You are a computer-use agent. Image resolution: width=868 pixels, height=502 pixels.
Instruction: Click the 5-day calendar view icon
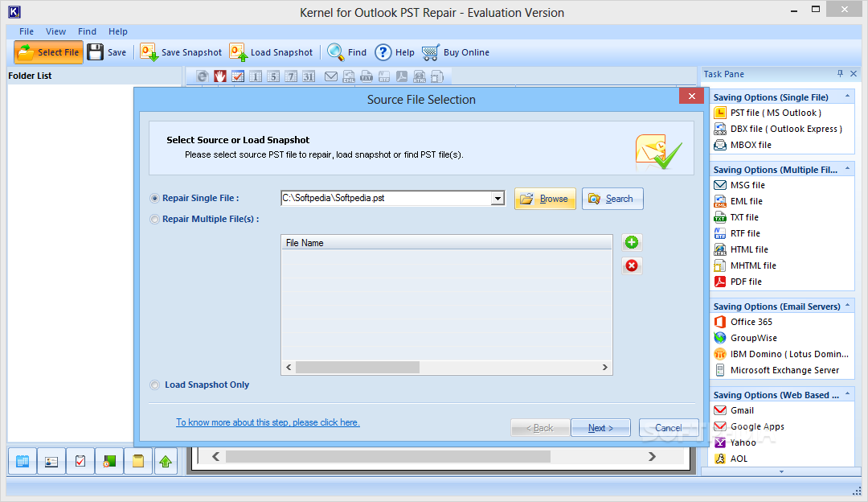(x=273, y=76)
